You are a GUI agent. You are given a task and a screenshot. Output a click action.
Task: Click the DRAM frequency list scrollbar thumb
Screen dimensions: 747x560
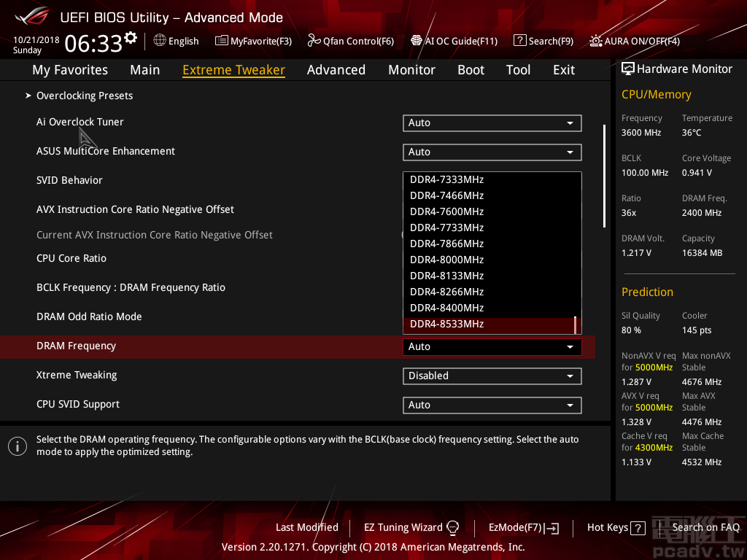(x=576, y=324)
